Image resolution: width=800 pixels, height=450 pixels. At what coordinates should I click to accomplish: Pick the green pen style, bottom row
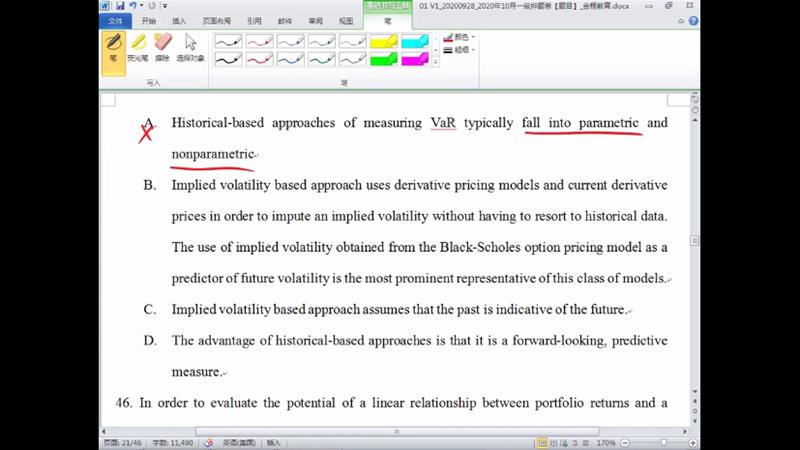(321, 59)
